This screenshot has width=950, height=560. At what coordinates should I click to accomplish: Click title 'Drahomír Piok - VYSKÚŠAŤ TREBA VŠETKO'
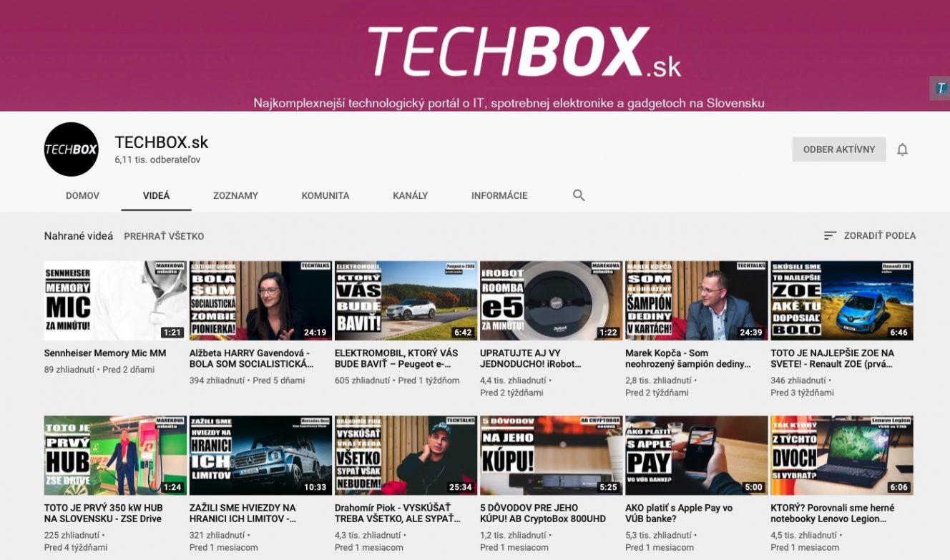pyautogui.click(x=398, y=514)
